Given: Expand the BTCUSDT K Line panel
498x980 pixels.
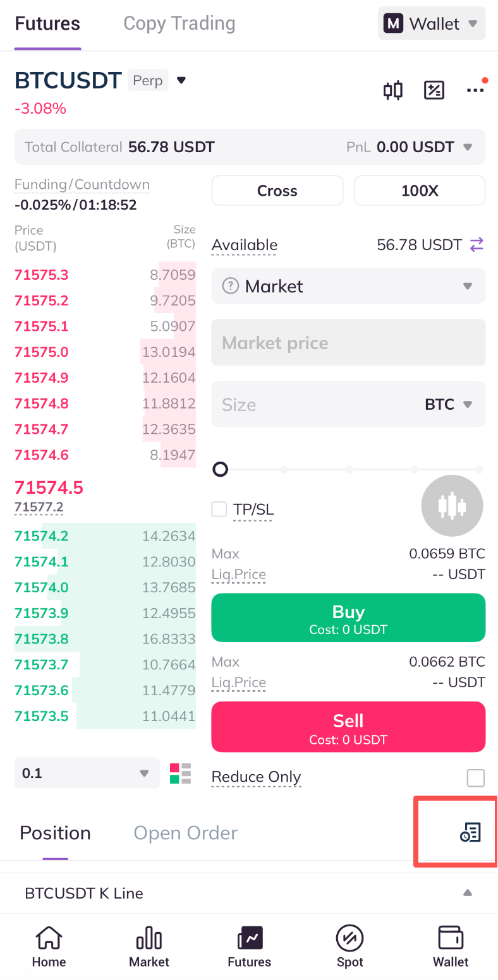Looking at the screenshot, I should click(467, 893).
